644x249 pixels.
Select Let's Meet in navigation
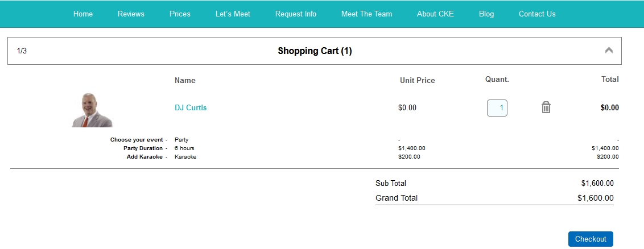point(233,14)
